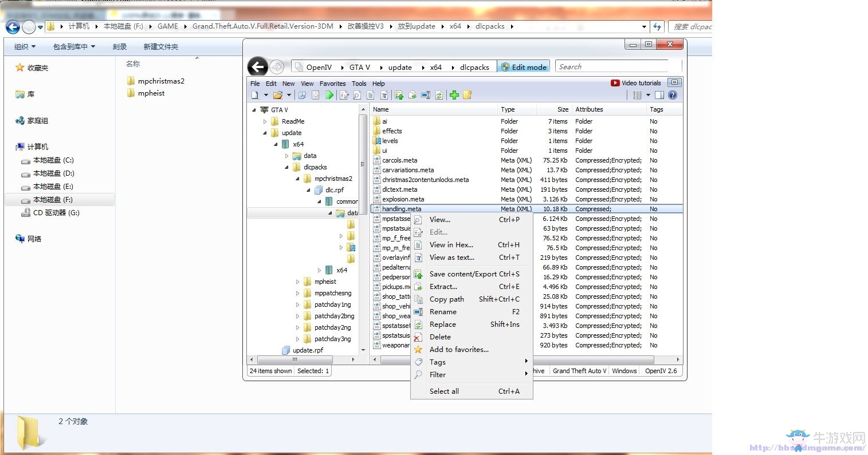Open Video tutorials link

tap(636, 83)
